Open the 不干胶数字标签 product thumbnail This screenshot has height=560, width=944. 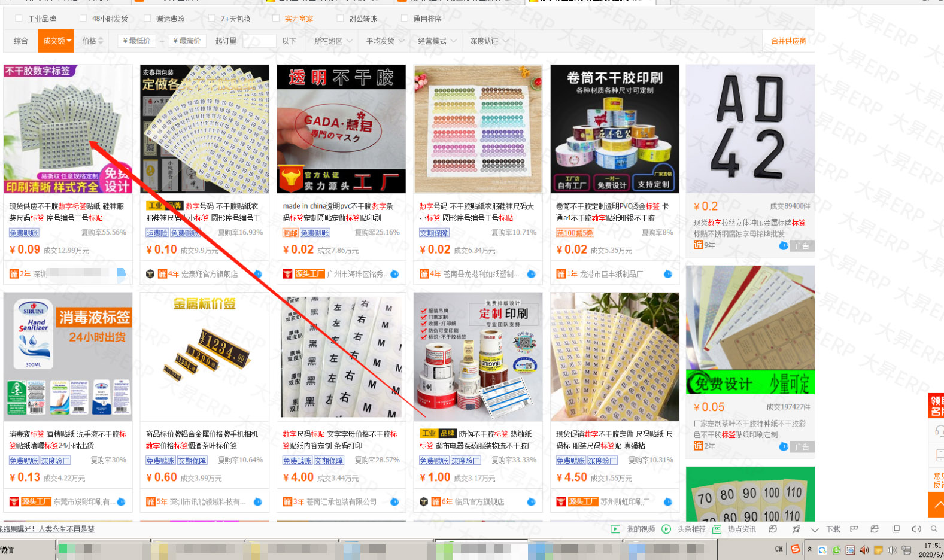pyautogui.click(x=68, y=129)
